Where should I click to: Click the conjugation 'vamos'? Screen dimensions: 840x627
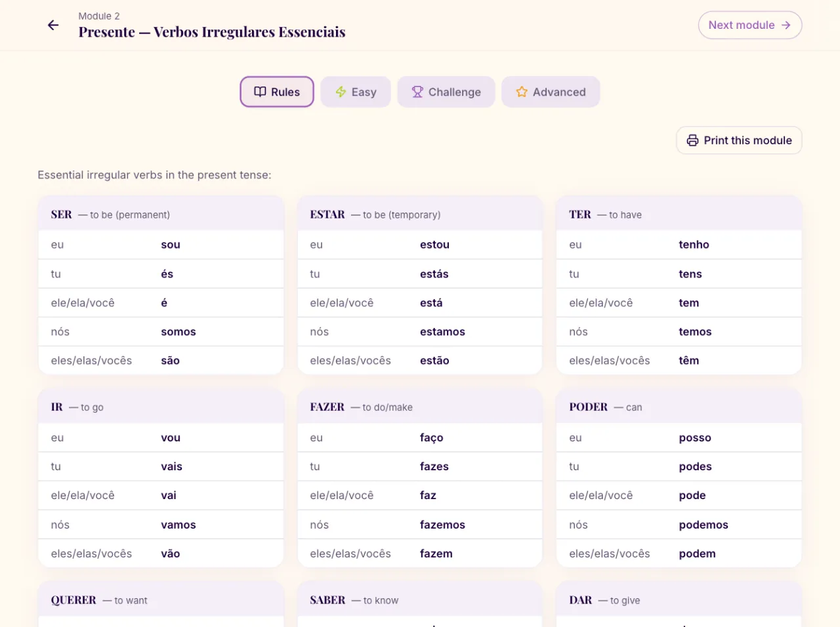point(178,525)
